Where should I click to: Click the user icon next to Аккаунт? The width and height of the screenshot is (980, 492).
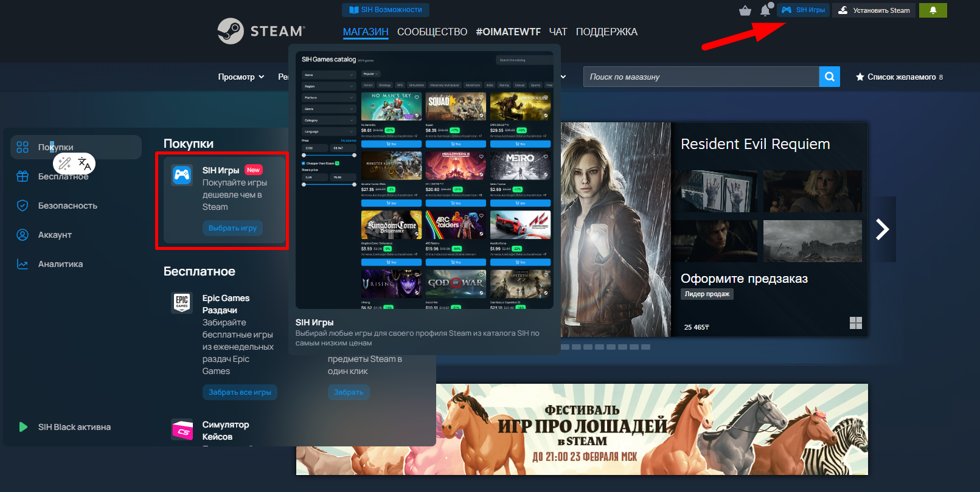(x=23, y=235)
